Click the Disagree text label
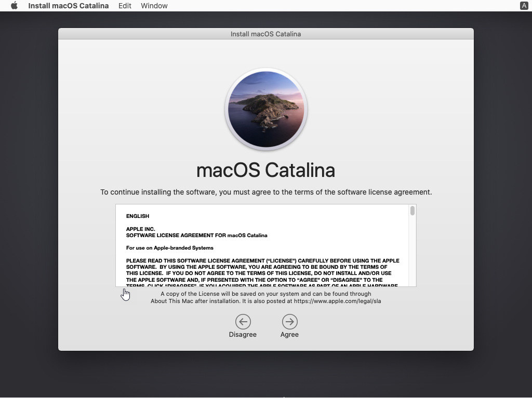 (x=243, y=335)
